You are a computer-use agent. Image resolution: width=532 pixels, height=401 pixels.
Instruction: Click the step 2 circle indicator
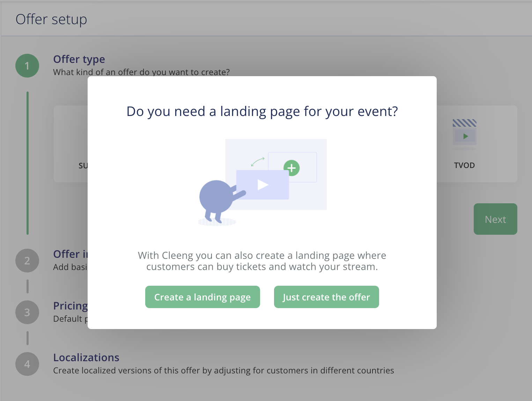[x=27, y=261]
